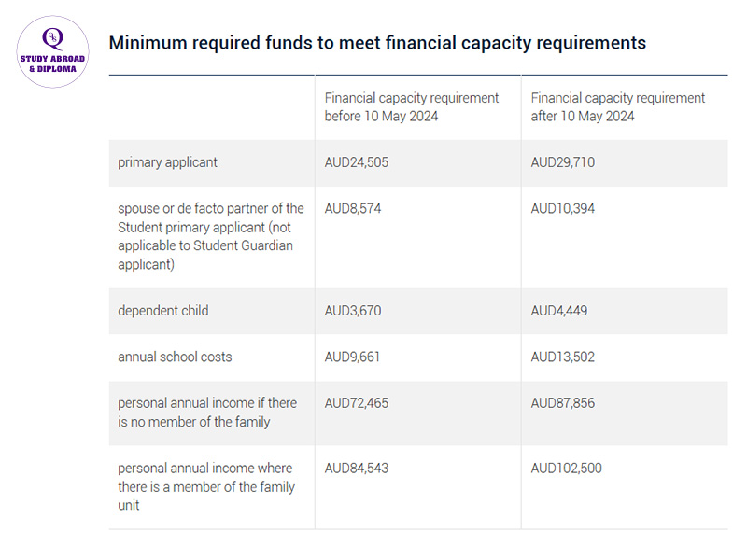Select the AUD13,502 value cell
747x560 pixels.
[563, 357]
